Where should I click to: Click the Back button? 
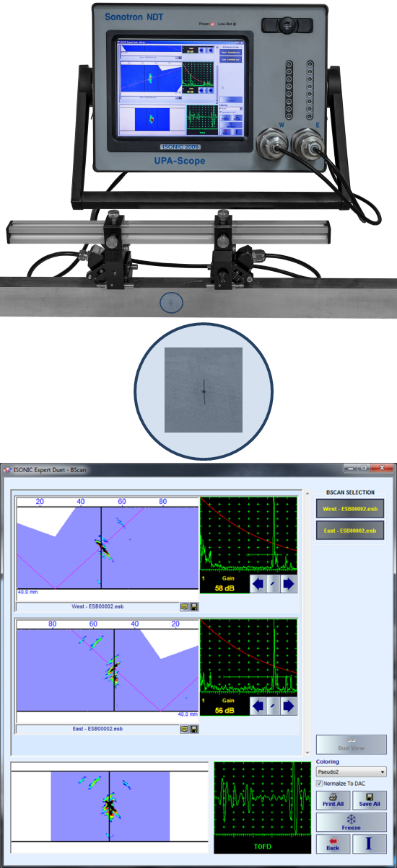click(x=333, y=843)
